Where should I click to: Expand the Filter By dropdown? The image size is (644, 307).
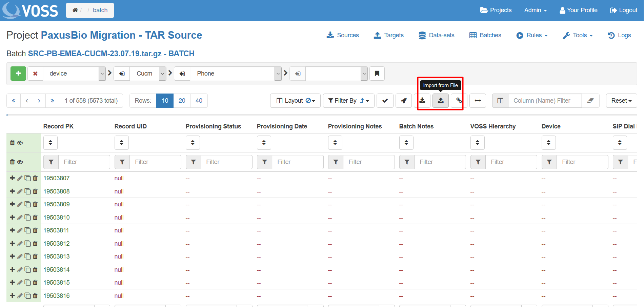coord(348,101)
